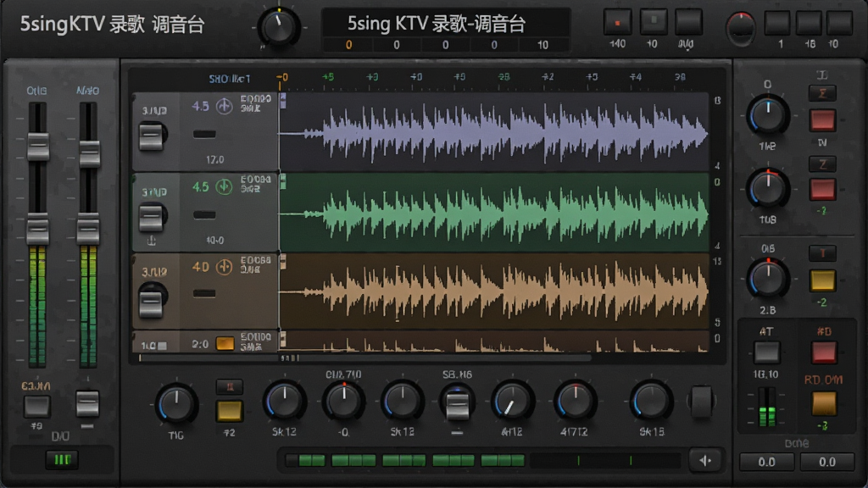This screenshot has width=868, height=488.
Task: Toggle the red button above the IN label
Action: (822, 120)
